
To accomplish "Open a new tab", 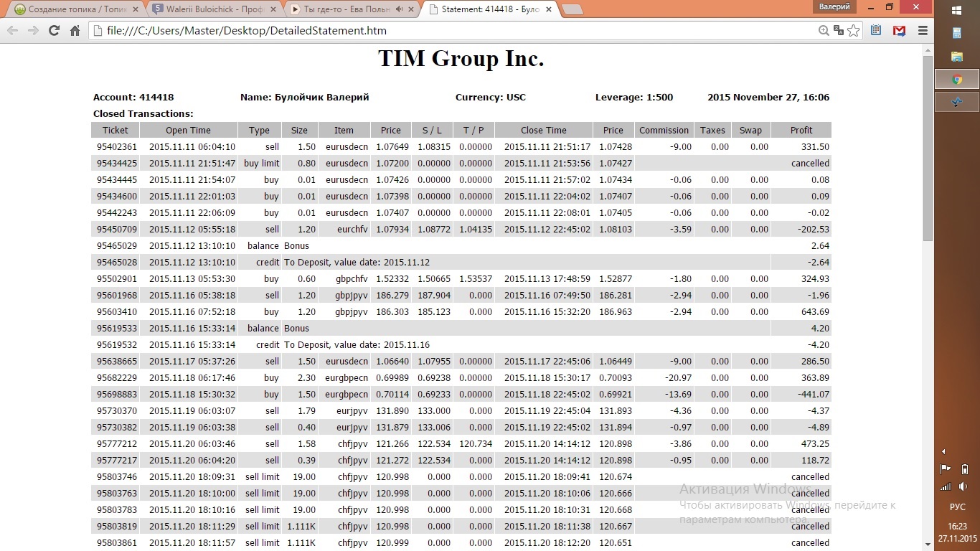I will [x=571, y=9].
